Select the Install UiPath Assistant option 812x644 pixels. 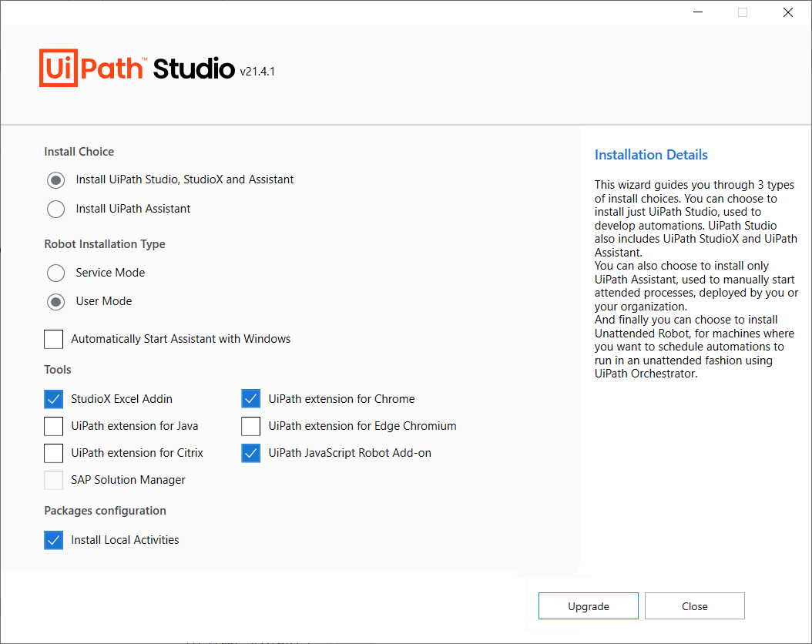click(56, 209)
